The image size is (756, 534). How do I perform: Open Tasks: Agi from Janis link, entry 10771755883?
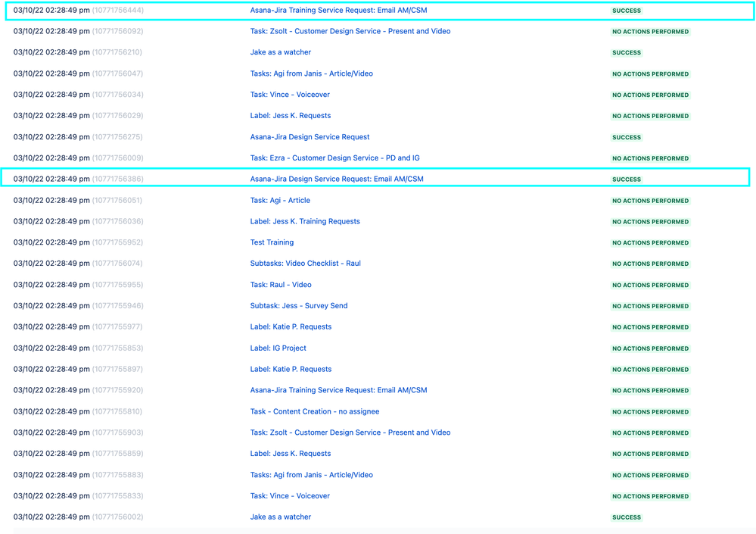coord(312,475)
